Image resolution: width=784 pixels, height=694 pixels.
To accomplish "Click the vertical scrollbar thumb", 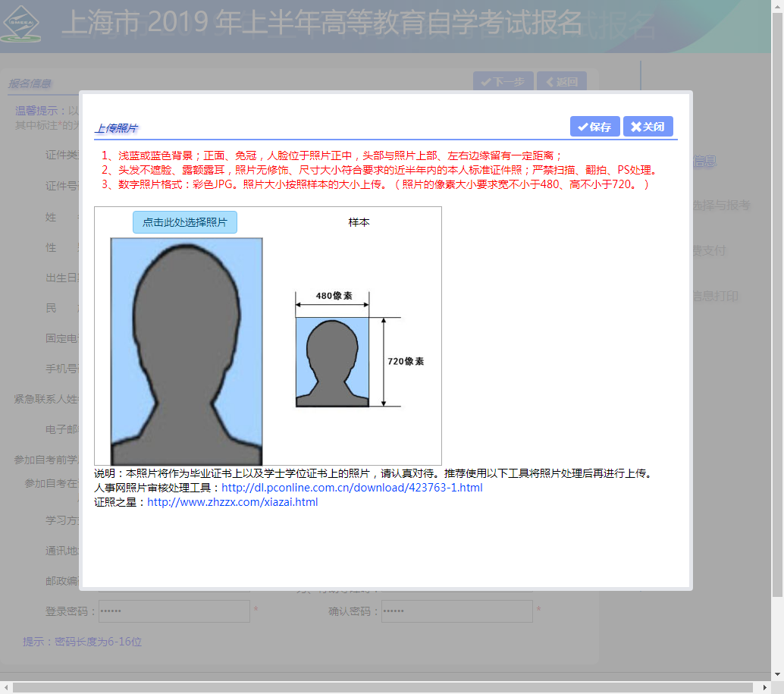I will (x=777, y=303).
